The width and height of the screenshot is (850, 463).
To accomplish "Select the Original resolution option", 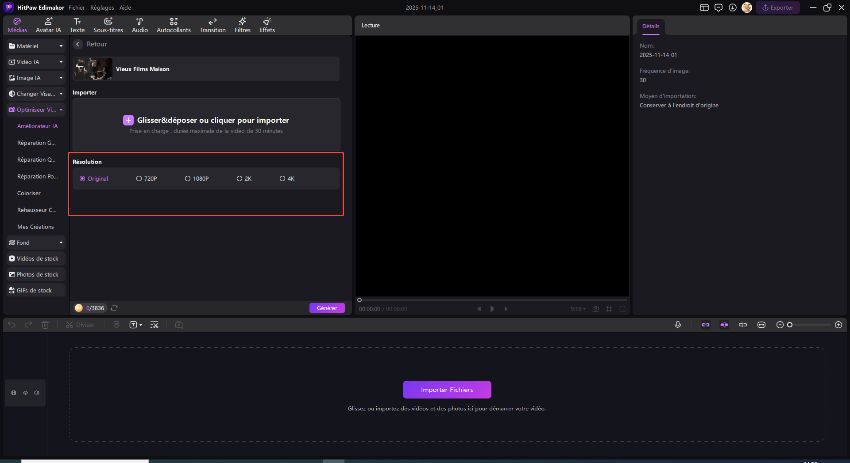I will [x=94, y=178].
